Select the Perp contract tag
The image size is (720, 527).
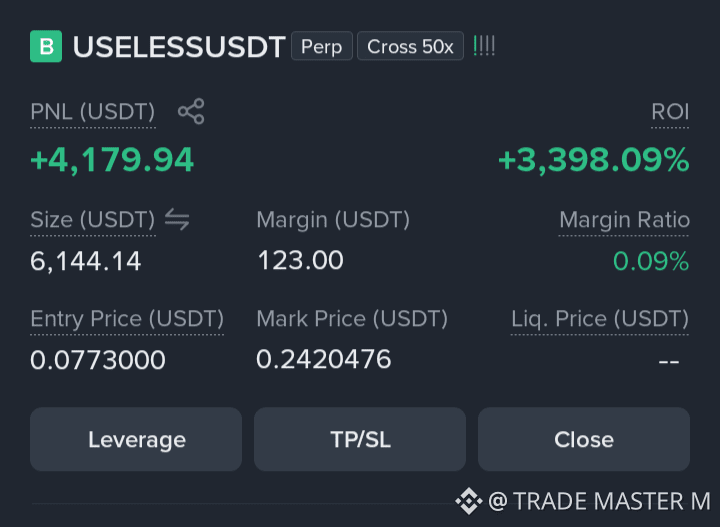tap(322, 46)
